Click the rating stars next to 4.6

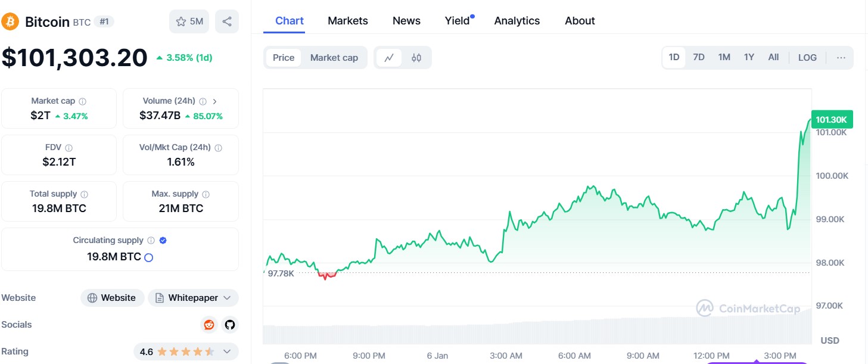[x=187, y=351]
